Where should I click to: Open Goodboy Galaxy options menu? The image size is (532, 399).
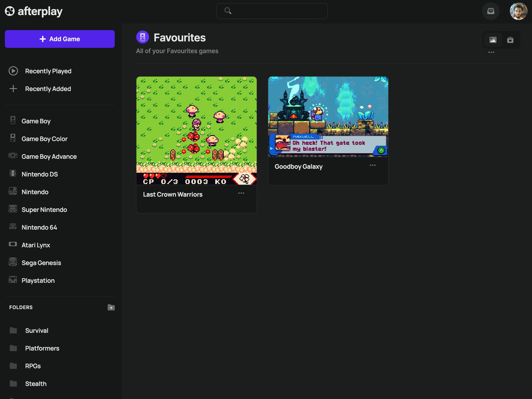373,165
